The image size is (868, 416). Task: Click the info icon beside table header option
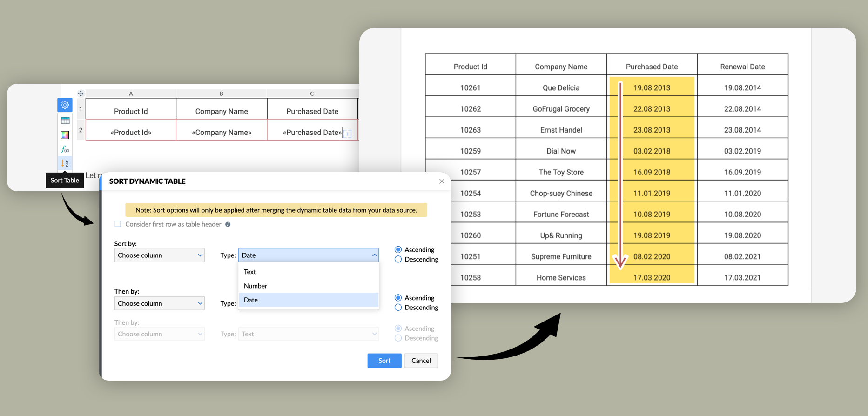pos(228,224)
